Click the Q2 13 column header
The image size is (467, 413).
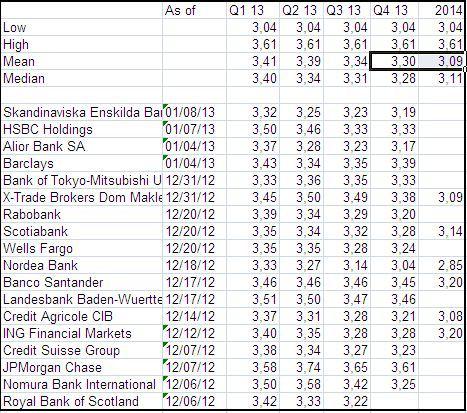tap(301, 10)
